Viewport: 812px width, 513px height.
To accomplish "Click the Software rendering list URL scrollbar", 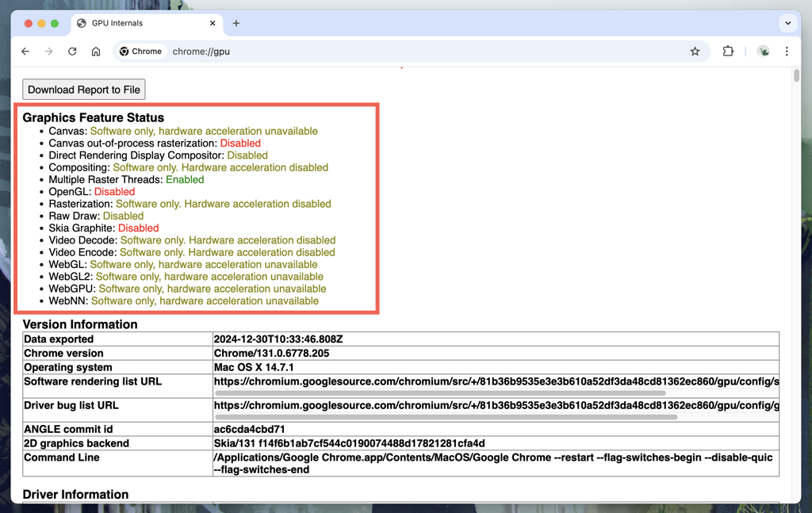I will click(x=440, y=392).
